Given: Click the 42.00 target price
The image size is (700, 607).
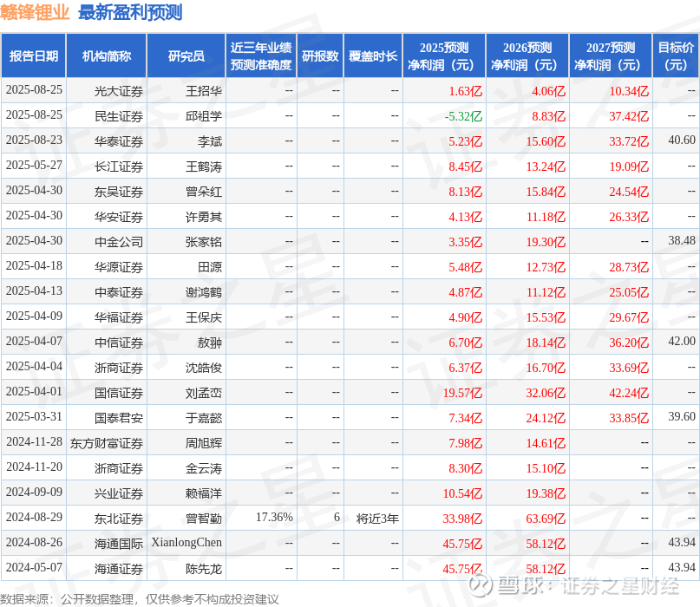Looking at the screenshot, I should coord(682,341).
